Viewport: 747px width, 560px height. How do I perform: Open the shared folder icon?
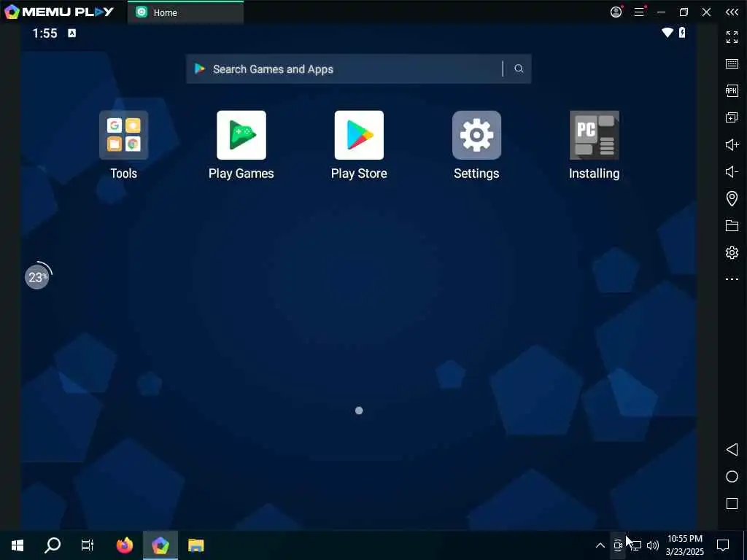[732, 225]
